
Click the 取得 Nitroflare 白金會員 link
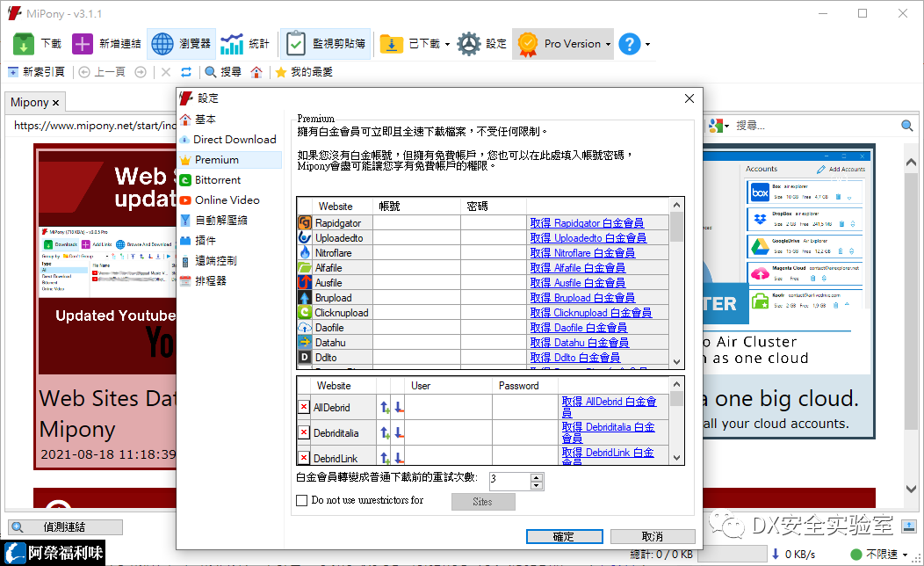pyautogui.click(x=582, y=252)
